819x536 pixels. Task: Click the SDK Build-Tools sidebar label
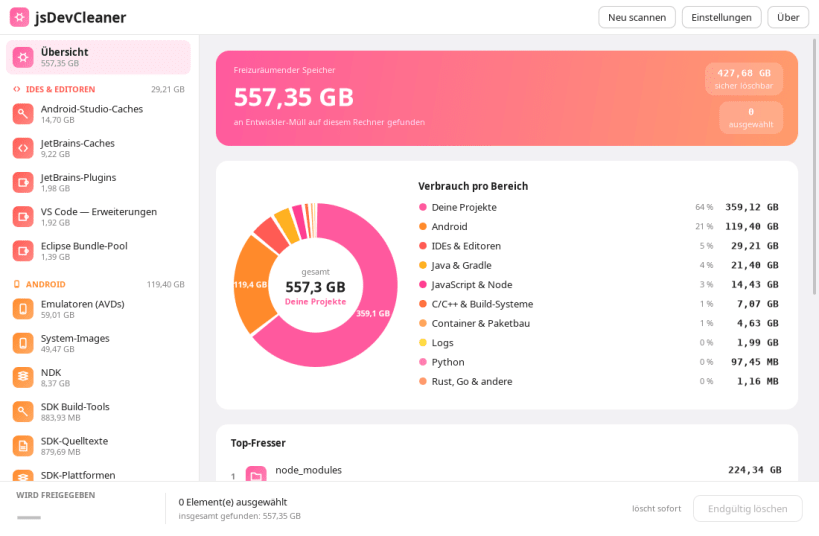pos(75,407)
